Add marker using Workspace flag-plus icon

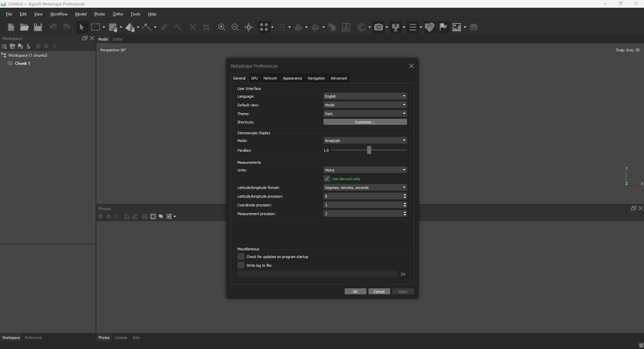[x=20, y=46]
